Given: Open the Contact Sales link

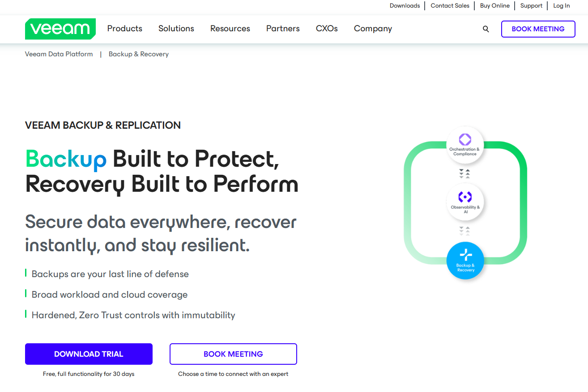Looking at the screenshot, I should [x=450, y=6].
